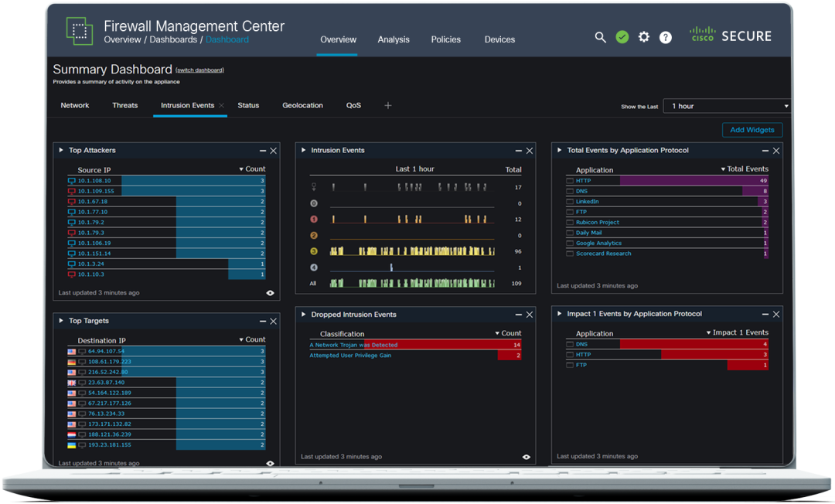Viewport: 835px width, 504px height.
Task: Check the LinkedIn application box
Action: 570,202
